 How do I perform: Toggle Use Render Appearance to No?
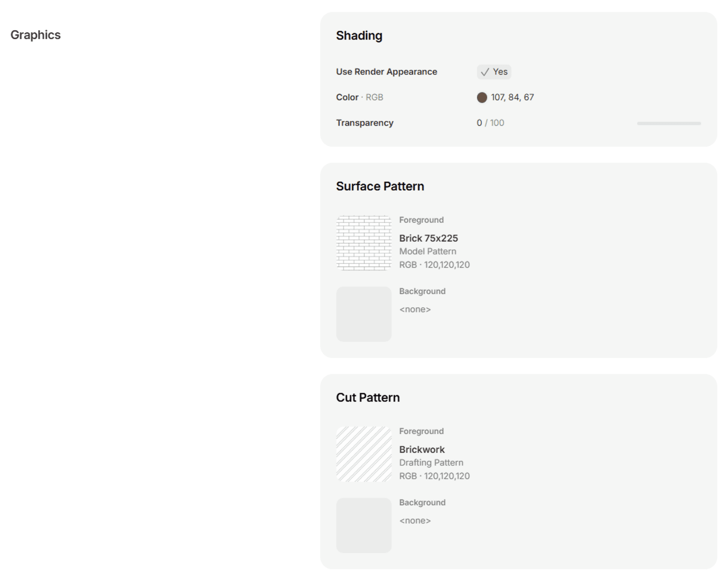point(494,72)
